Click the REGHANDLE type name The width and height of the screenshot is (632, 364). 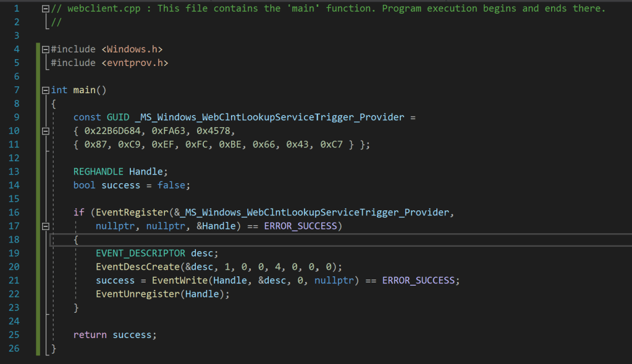coord(98,172)
